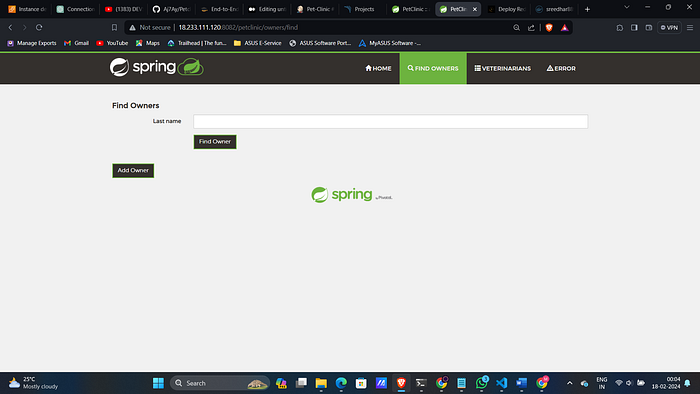Click the Find Owner button
The width and height of the screenshot is (700, 394).
[215, 141]
